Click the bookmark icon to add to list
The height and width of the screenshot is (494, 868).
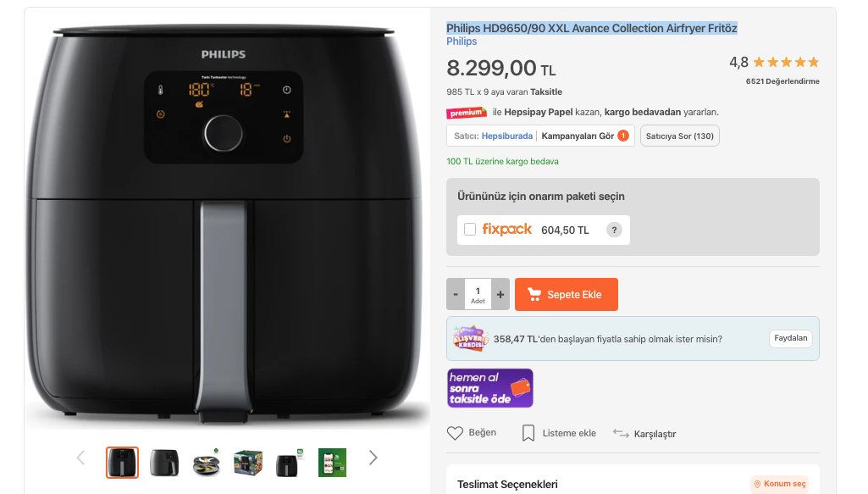tap(528, 433)
